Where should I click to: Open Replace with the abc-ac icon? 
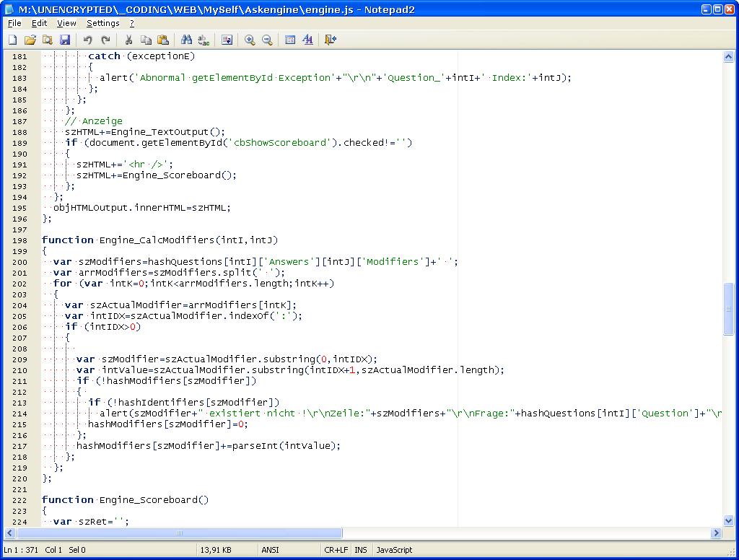pyautogui.click(x=204, y=40)
